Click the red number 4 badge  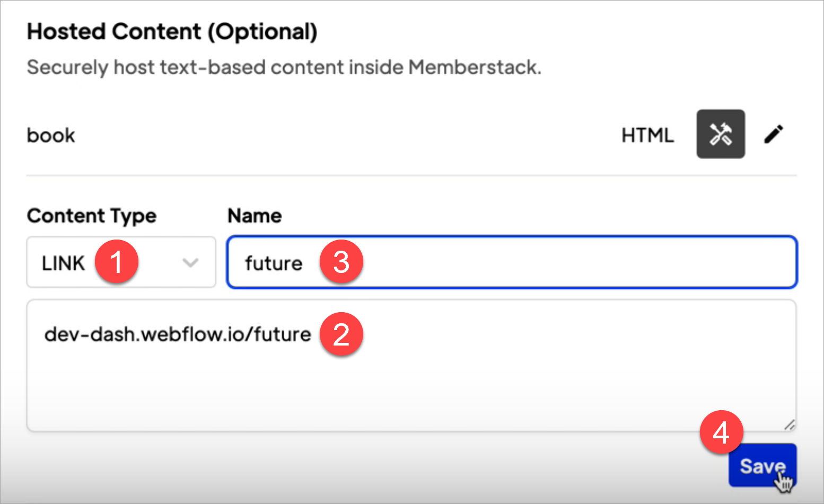pyautogui.click(x=721, y=432)
